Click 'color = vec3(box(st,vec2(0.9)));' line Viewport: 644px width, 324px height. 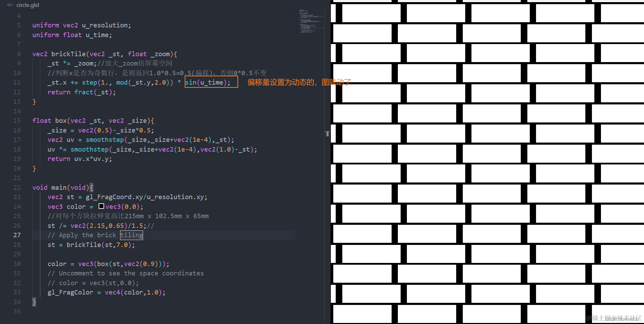pos(108,264)
